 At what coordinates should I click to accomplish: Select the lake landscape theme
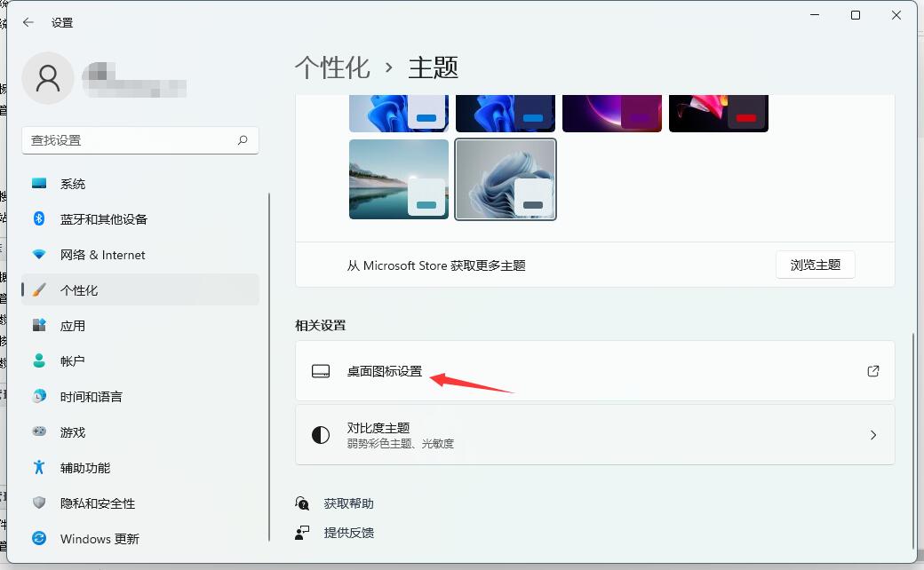tap(399, 179)
